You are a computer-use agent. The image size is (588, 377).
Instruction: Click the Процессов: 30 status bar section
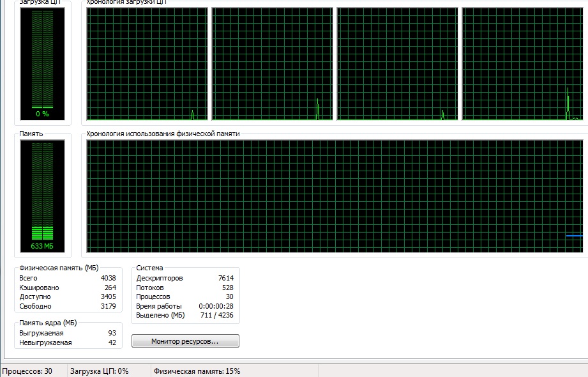[27, 371]
